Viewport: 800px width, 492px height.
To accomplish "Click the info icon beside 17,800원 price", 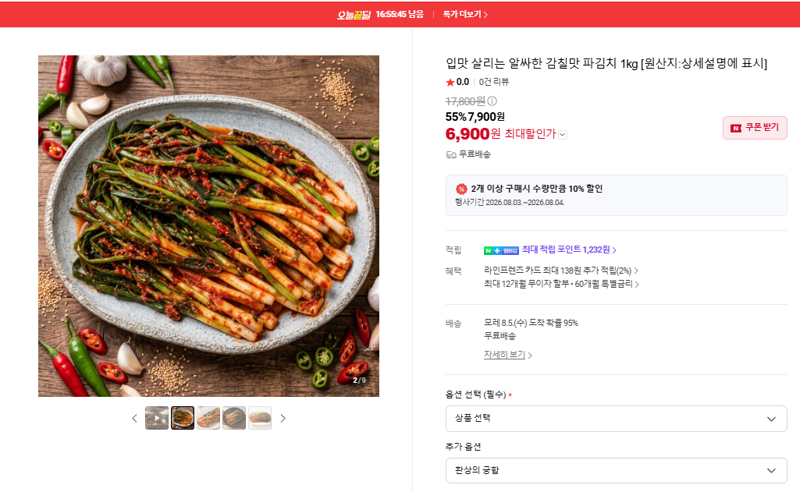I will (492, 101).
